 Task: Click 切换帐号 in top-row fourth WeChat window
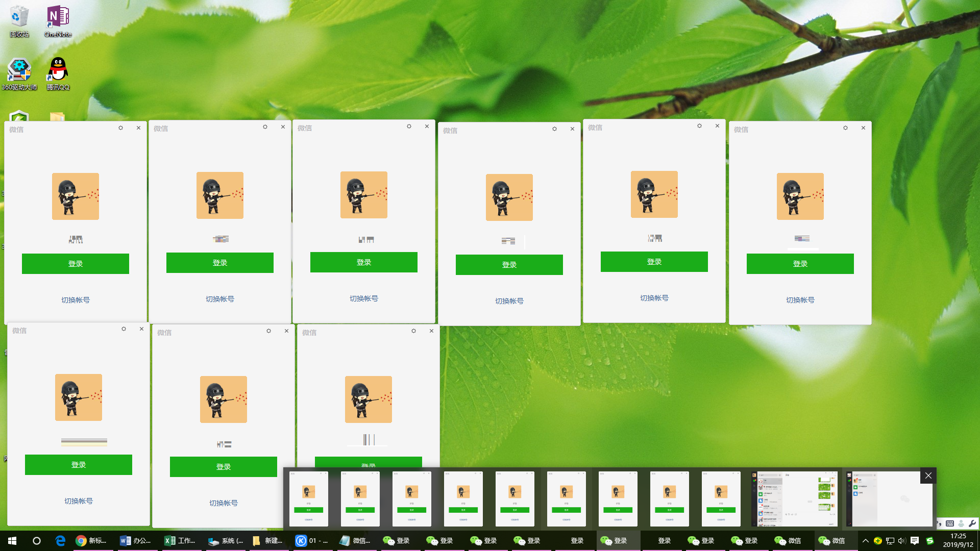[509, 301]
